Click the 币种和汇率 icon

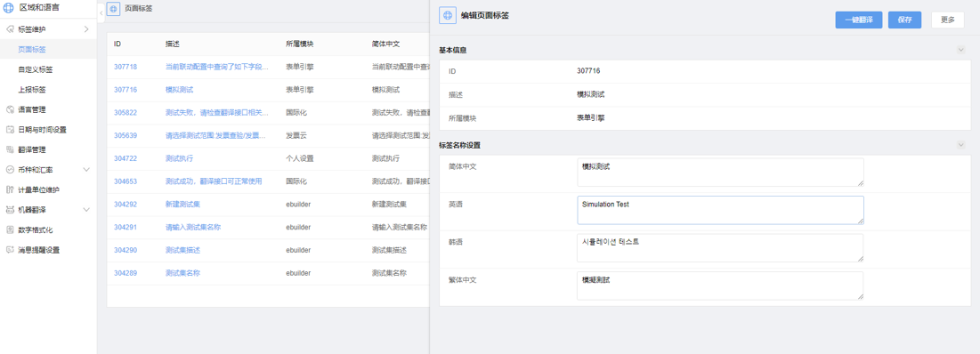click(x=10, y=170)
